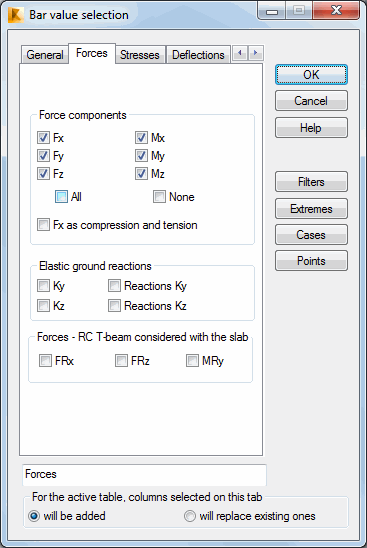Switch to the General tab
Viewport: 367px width, 548px height.
coord(45,55)
